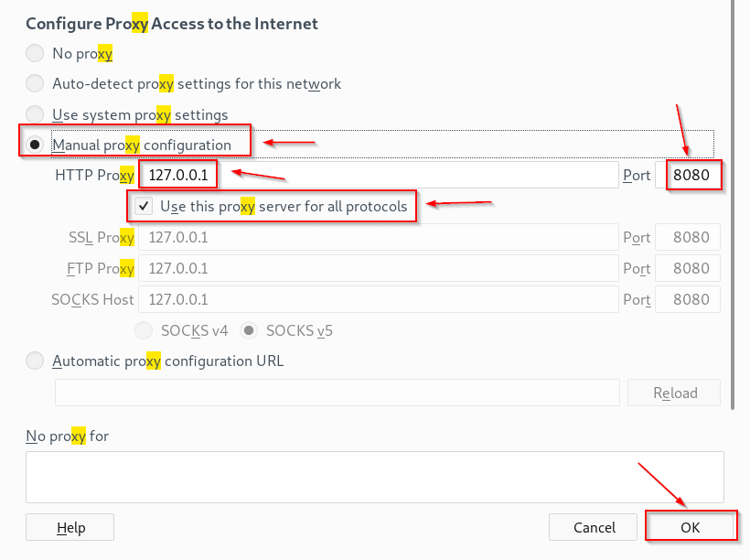This screenshot has height=560, width=750.
Task: Click the FTP Proxy port field
Action: click(688, 268)
